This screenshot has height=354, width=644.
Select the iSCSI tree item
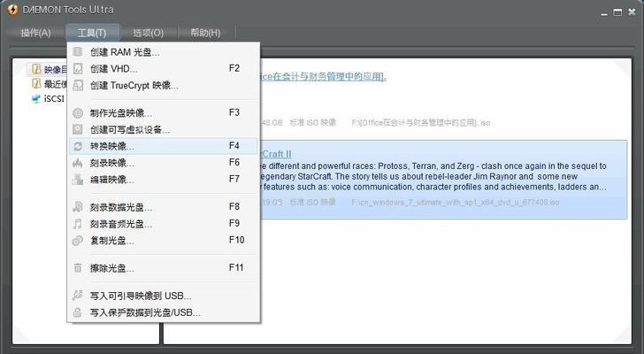coord(54,98)
